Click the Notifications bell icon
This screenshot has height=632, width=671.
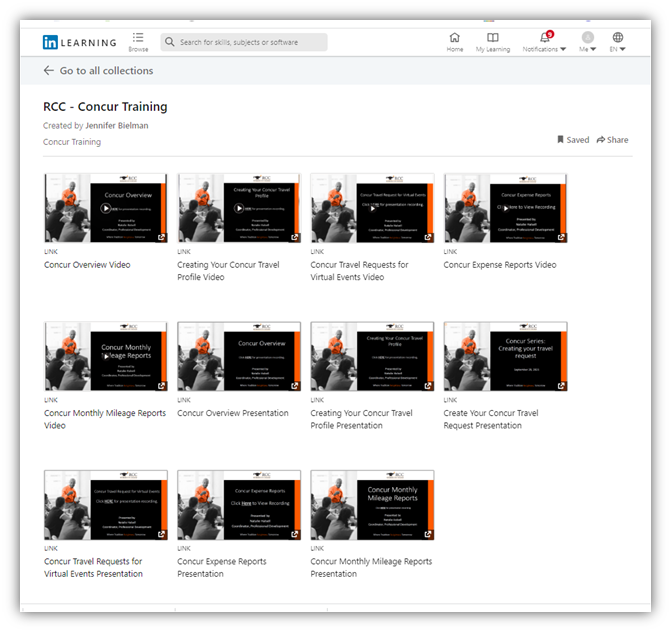pos(544,37)
